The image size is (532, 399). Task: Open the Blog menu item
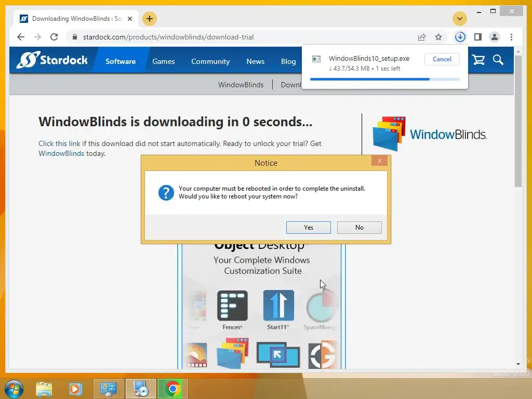pos(288,61)
